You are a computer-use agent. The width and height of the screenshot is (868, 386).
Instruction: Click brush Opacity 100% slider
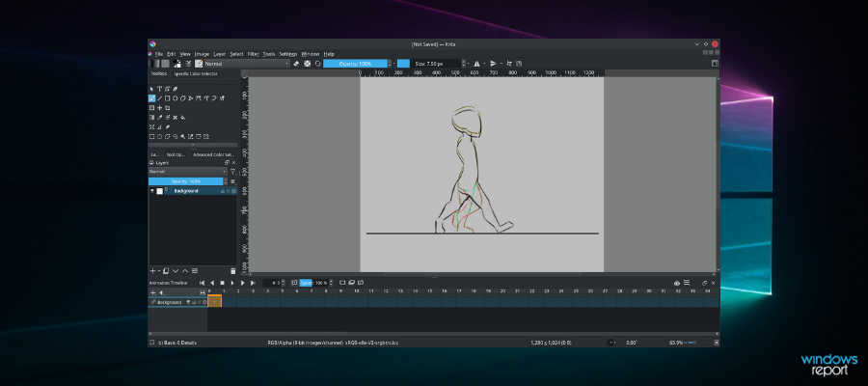point(355,64)
